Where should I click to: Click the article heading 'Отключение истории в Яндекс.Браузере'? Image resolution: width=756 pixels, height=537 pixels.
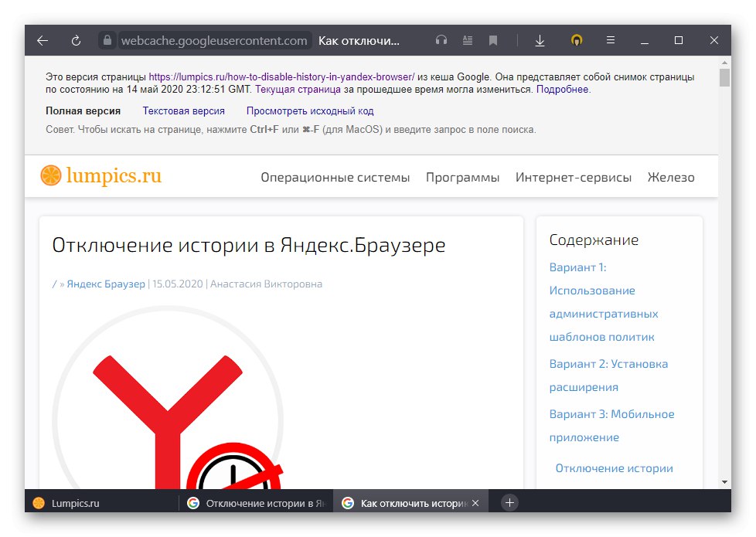tap(249, 245)
